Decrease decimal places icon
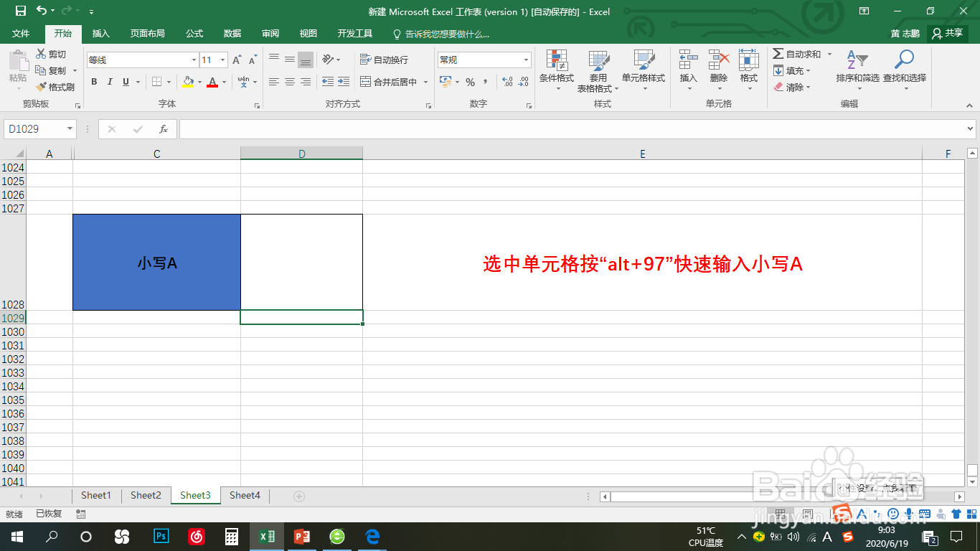The image size is (980, 551). point(524,82)
